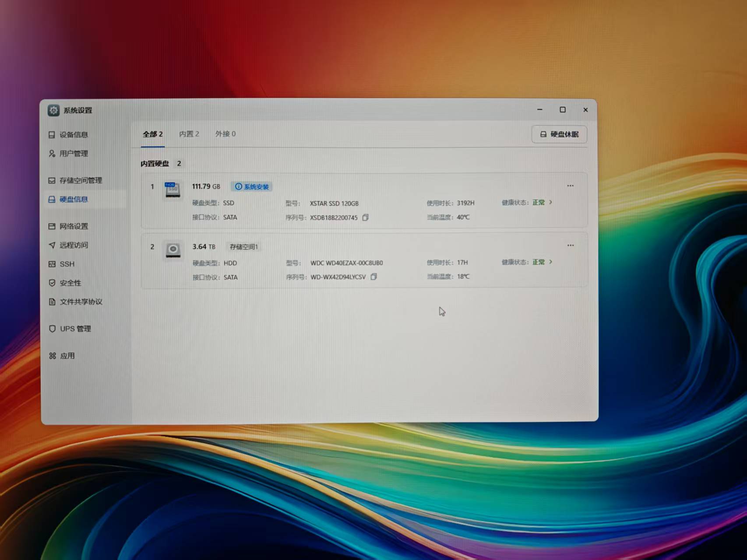Image resolution: width=747 pixels, height=560 pixels.
Task: Click the 使用时长 17H value
Action: (x=462, y=263)
